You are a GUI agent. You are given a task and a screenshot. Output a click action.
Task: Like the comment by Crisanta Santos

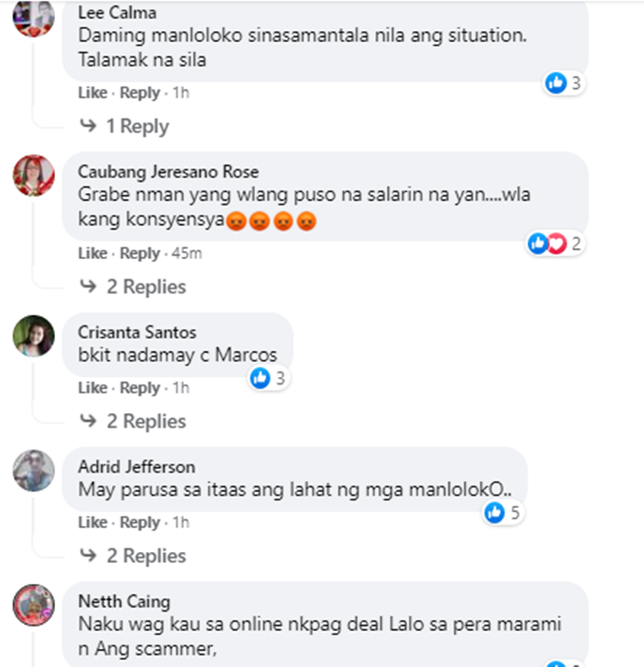click(92, 387)
